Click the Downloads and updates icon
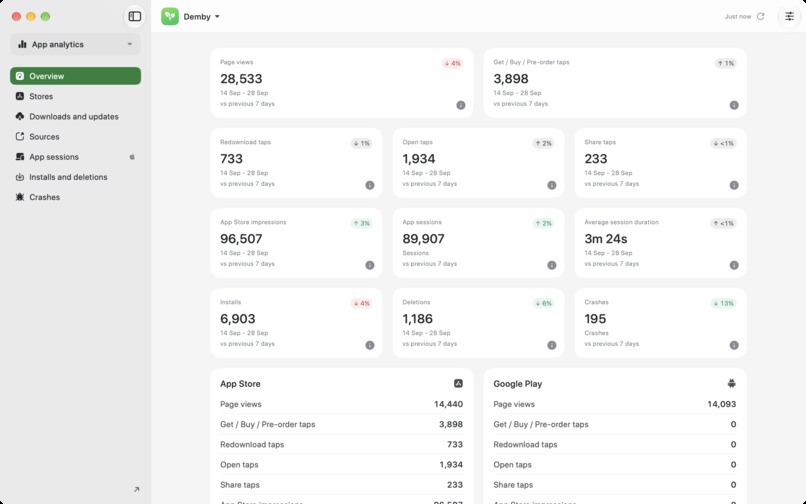The width and height of the screenshot is (806, 504). (x=20, y=116)
